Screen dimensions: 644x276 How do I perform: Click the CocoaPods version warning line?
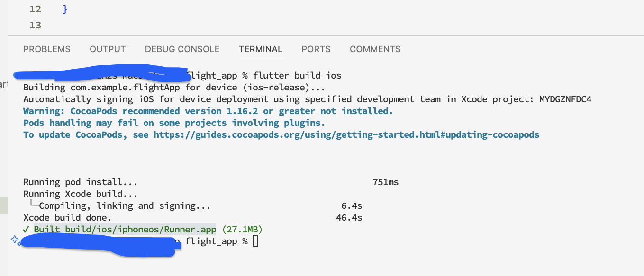tap(208, 111)
